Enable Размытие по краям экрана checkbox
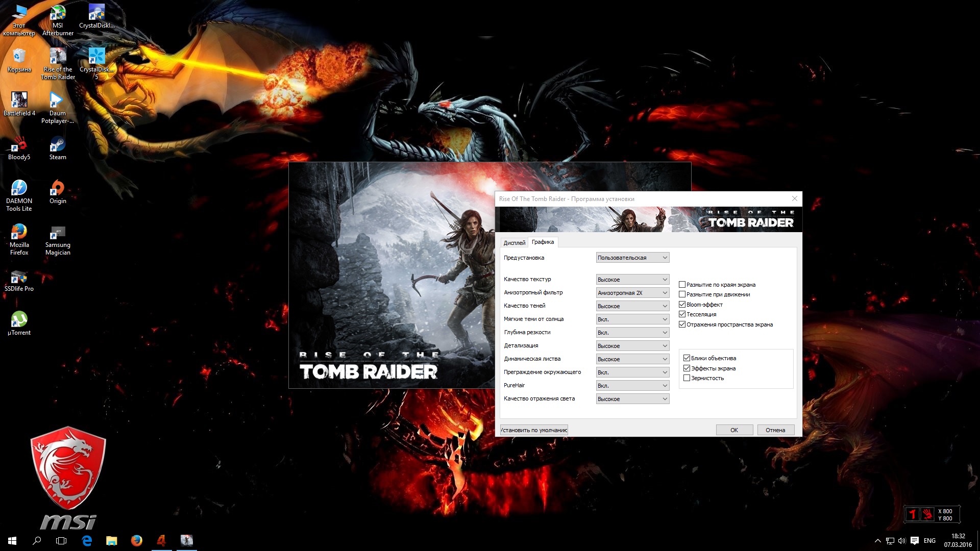This screenshot has width=980, height=551. click(682, 285)
